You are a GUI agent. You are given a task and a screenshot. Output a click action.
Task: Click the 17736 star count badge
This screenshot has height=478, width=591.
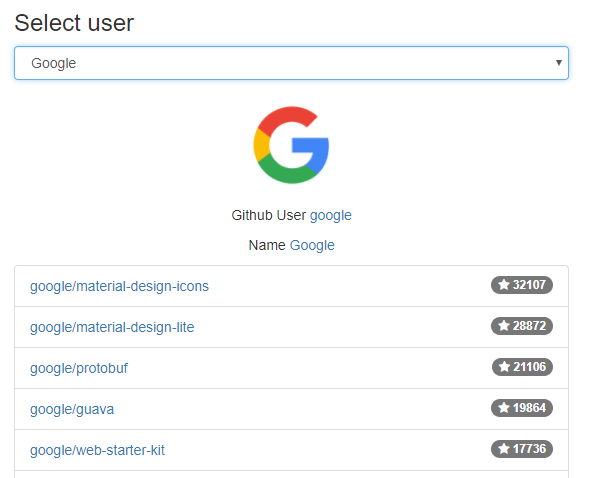[x=522, y=449]
